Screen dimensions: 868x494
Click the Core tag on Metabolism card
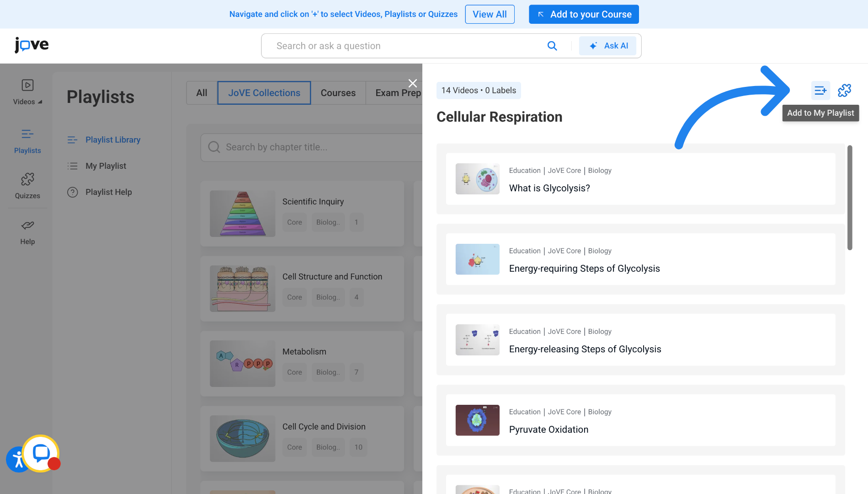(294, 372)
